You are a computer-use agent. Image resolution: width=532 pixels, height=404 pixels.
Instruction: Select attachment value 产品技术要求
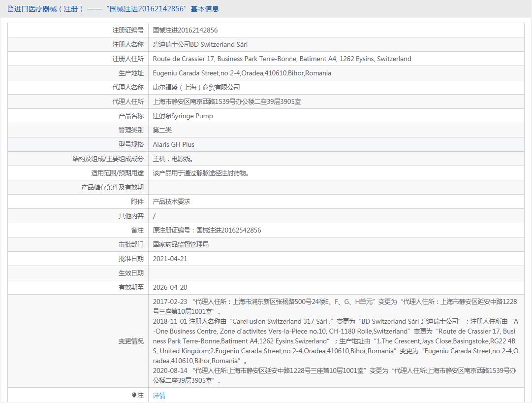[171, 202]
